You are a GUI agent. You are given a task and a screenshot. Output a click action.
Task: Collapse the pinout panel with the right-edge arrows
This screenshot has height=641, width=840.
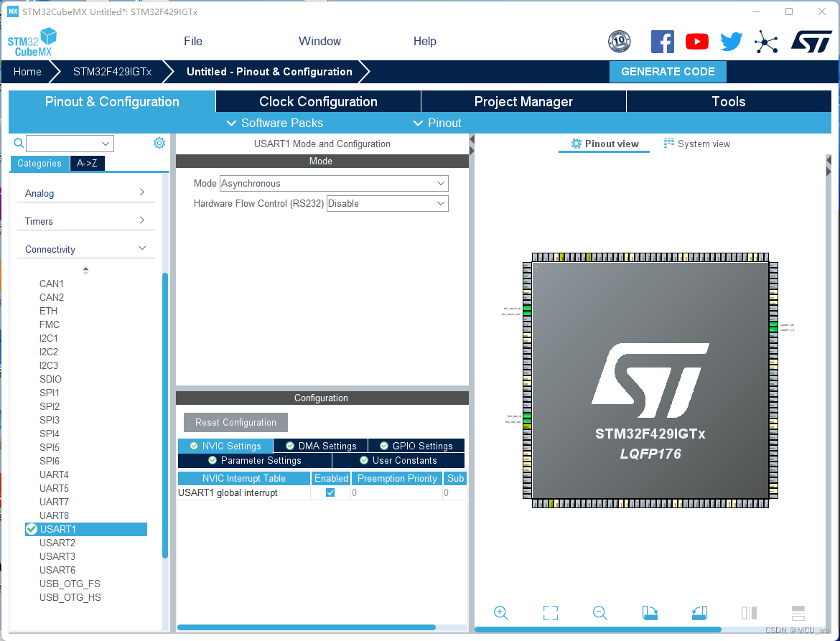tap(829, 167)
